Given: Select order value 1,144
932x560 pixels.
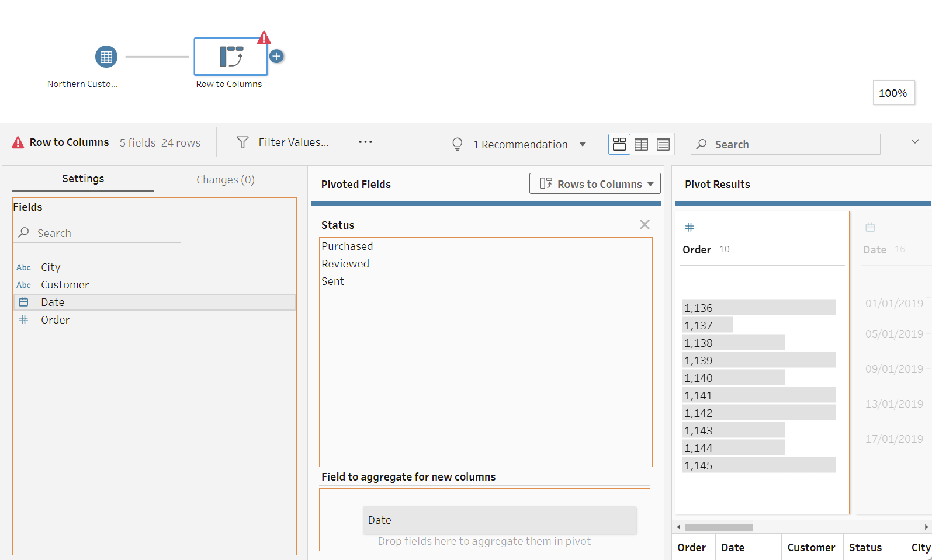Looking at the screenshot, I should click(733, 447).
